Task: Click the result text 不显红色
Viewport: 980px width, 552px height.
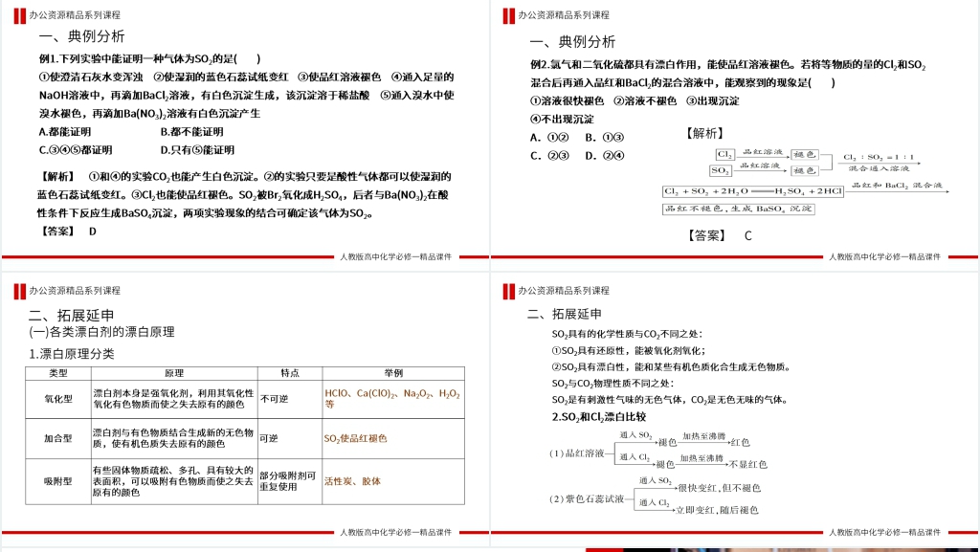Action: click(747, 465)
